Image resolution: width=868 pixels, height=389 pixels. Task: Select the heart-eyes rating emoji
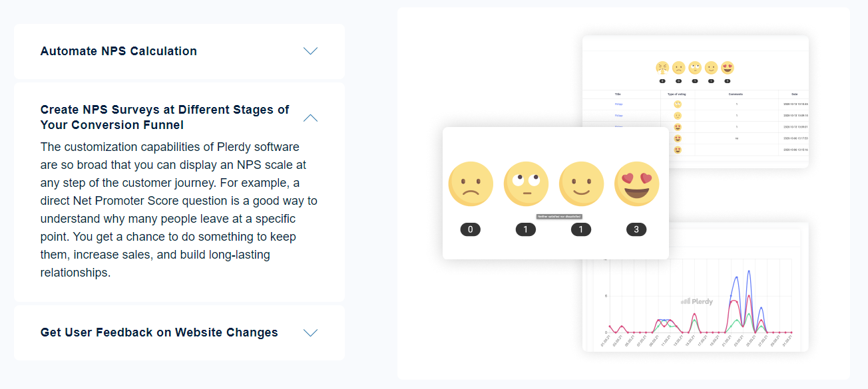[x=636, y=183]
